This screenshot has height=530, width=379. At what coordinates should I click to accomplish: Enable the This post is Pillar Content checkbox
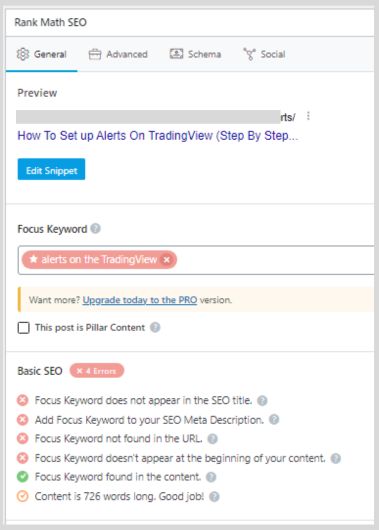click(23, 328)
